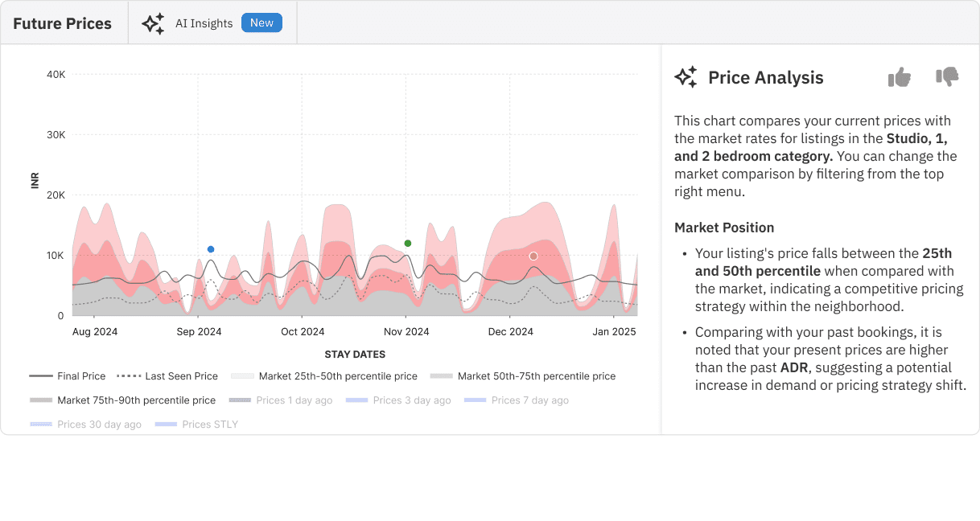Show the Prices 7 day ago series
The image size is (980, 521).
(517, 400)
